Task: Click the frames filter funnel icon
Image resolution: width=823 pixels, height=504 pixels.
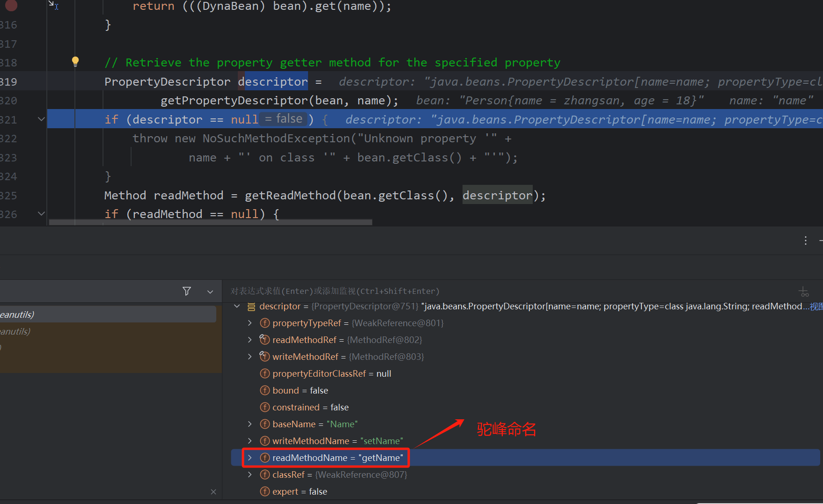Action: 187,291
